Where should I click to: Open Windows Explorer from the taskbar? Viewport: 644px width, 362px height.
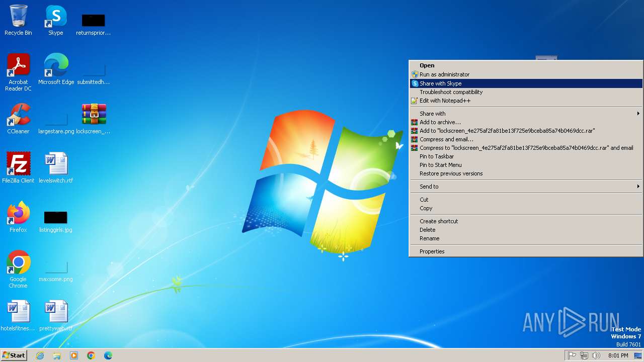pyautogui.click(x=57, y=355)
